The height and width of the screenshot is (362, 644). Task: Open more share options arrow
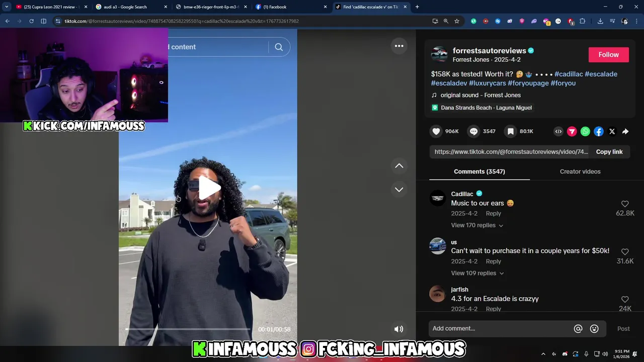625,131
